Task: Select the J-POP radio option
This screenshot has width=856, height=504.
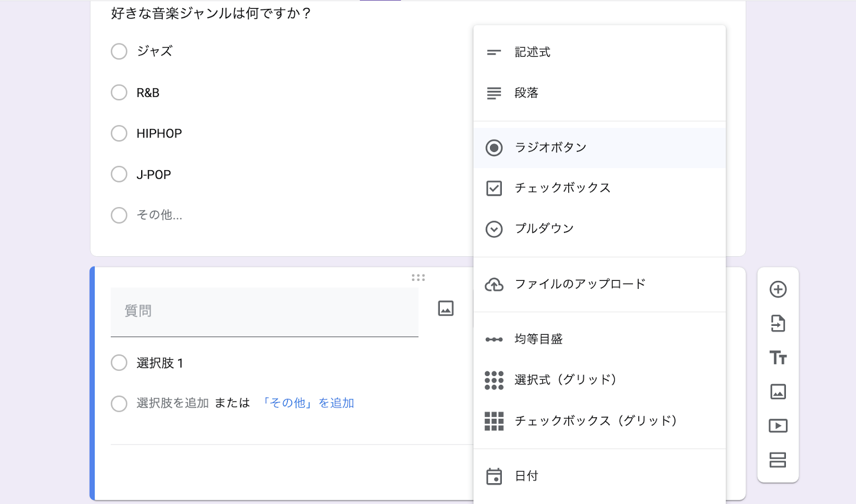Action: (119, 174)
